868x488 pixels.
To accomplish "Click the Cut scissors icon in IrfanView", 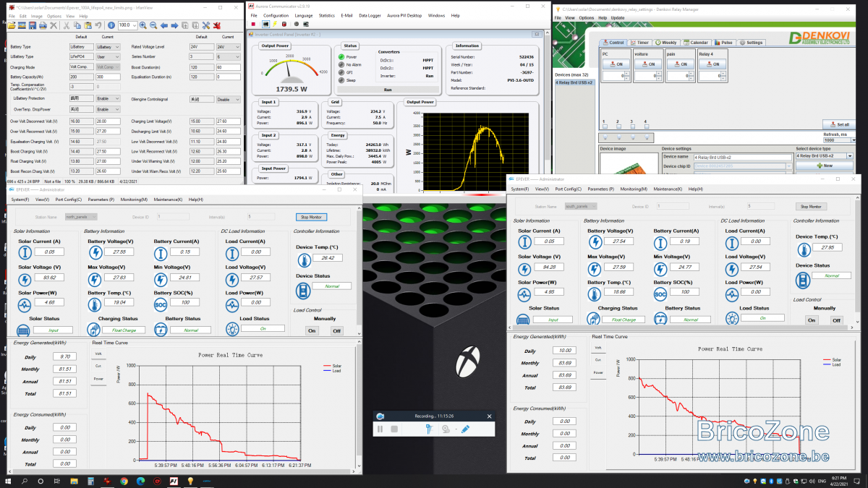I will pyautogui.click(x=66, y=25).
